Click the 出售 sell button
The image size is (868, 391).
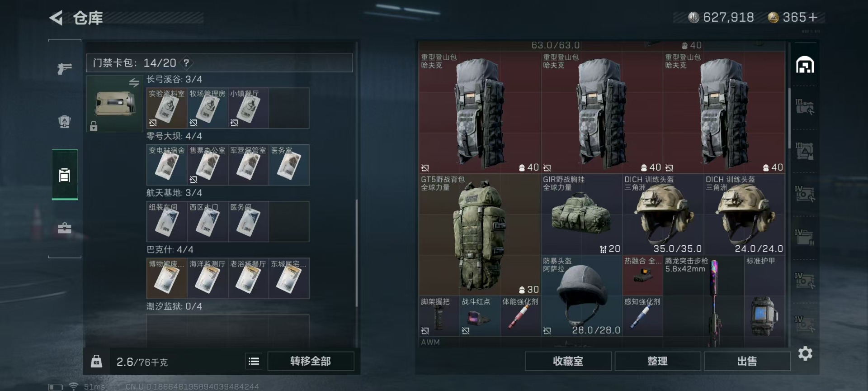coord(747,361)
